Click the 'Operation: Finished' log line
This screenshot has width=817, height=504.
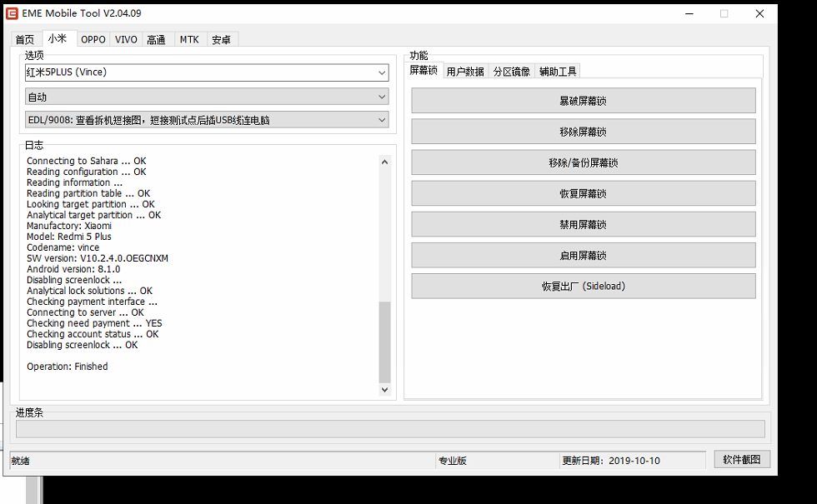point(68,367)
